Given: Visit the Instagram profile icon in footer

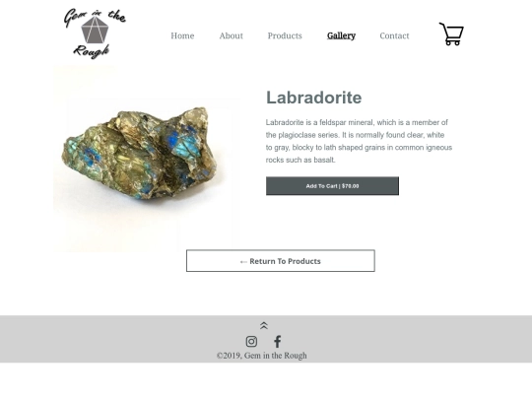Looking at the screenshot, I should [251, 341].
